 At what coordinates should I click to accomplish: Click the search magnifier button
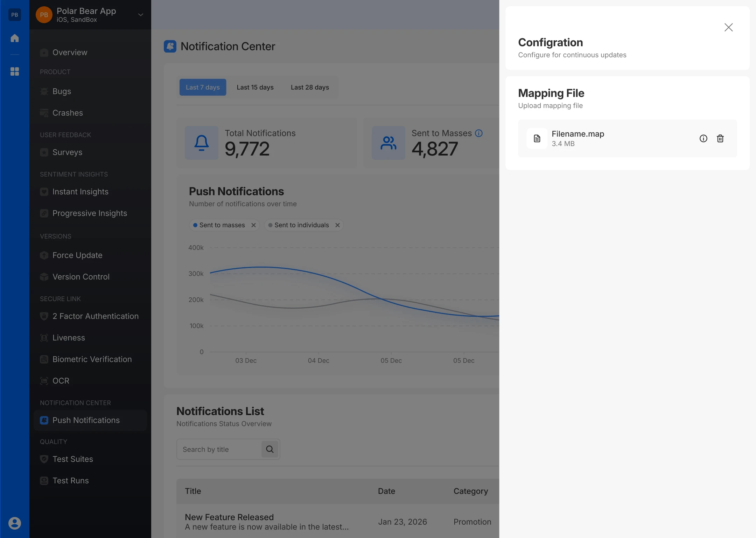tap(270, 449)
